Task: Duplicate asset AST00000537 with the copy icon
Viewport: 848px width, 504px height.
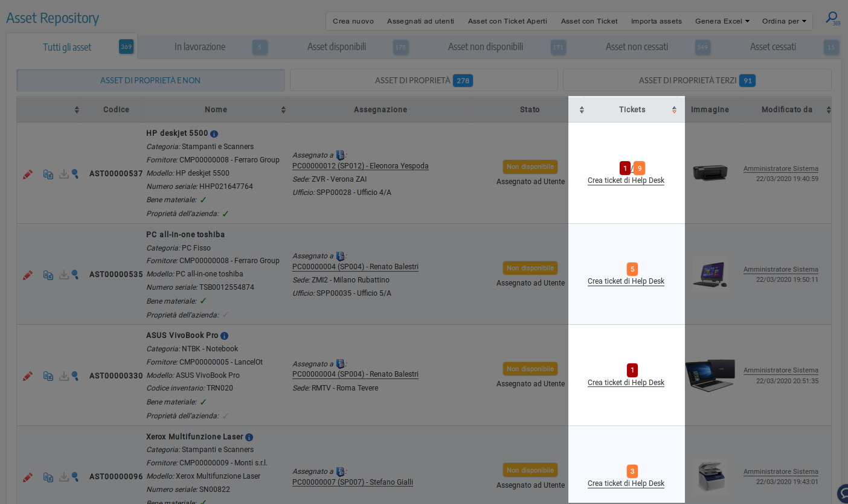Action: [x=48, y=174]
